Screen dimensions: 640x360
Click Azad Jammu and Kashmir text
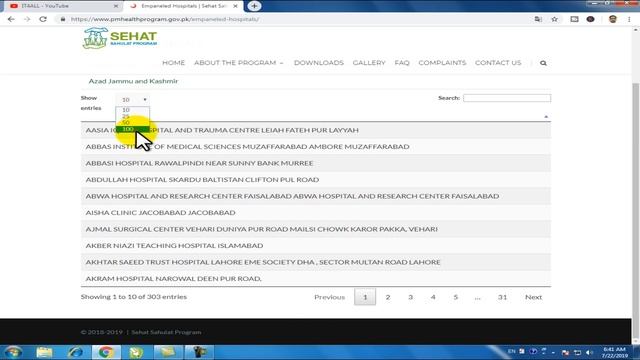(133, 81)
